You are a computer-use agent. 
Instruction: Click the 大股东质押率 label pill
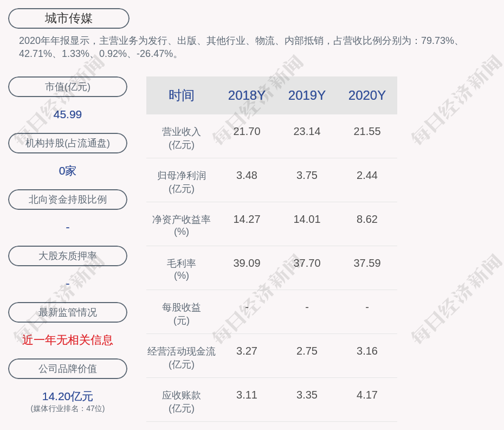point(68,256)
